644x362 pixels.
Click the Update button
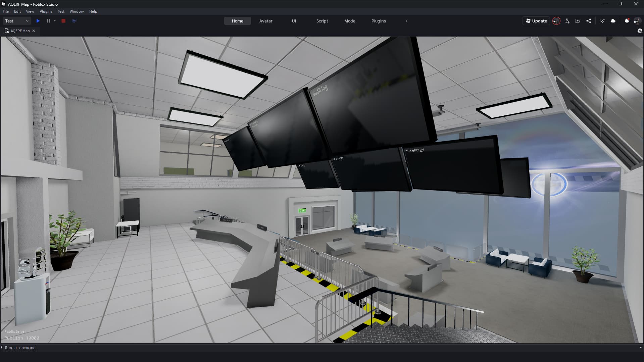536,21
